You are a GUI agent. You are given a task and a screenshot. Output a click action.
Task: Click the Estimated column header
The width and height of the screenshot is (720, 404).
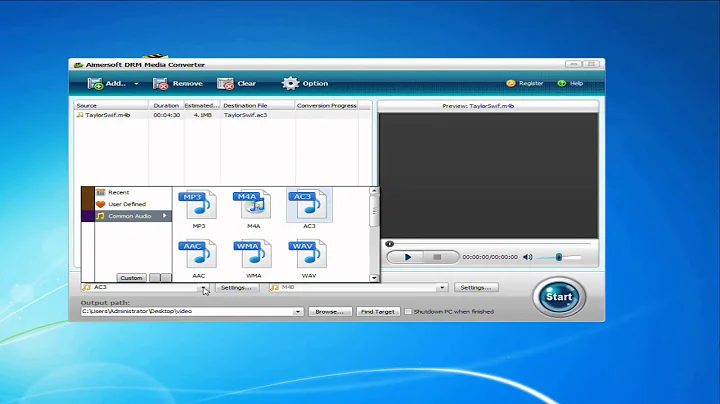pyautogui.click(x=202, y=106)
